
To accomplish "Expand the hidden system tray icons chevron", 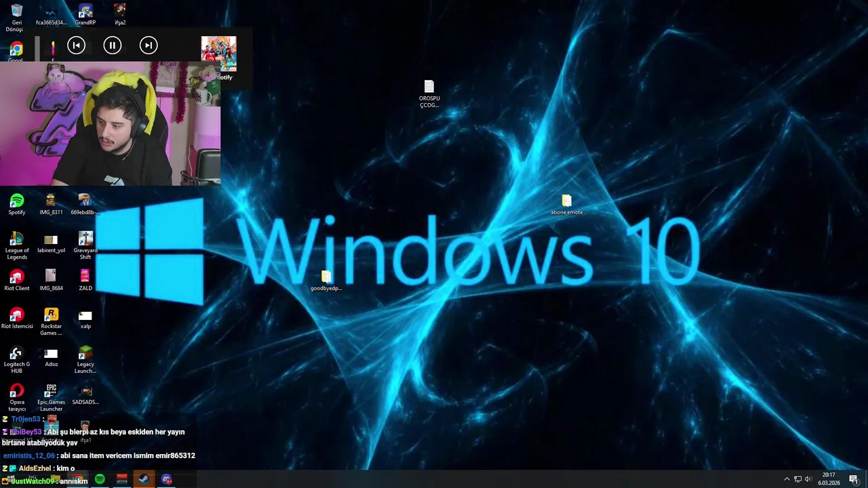I will (x=787, y=479).
